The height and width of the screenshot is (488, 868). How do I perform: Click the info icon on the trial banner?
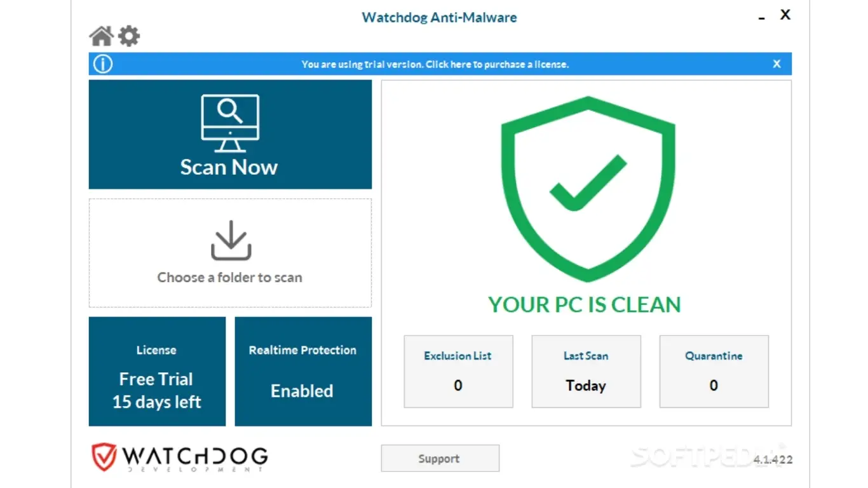point(102,64)
